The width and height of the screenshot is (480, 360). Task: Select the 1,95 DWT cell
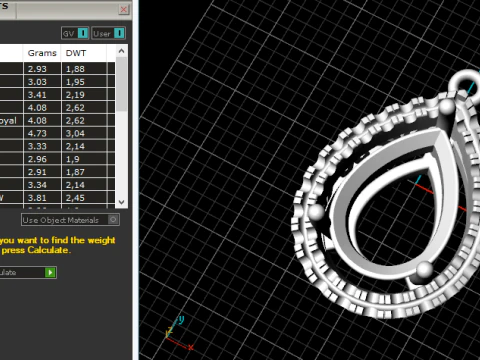click(84, 82)
